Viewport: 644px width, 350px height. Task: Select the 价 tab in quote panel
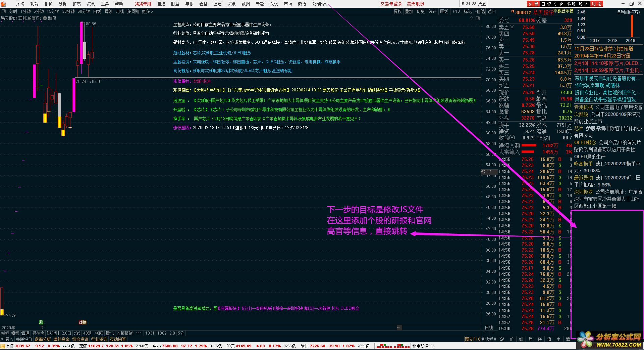pyautogui.click(x=512, y=339)
